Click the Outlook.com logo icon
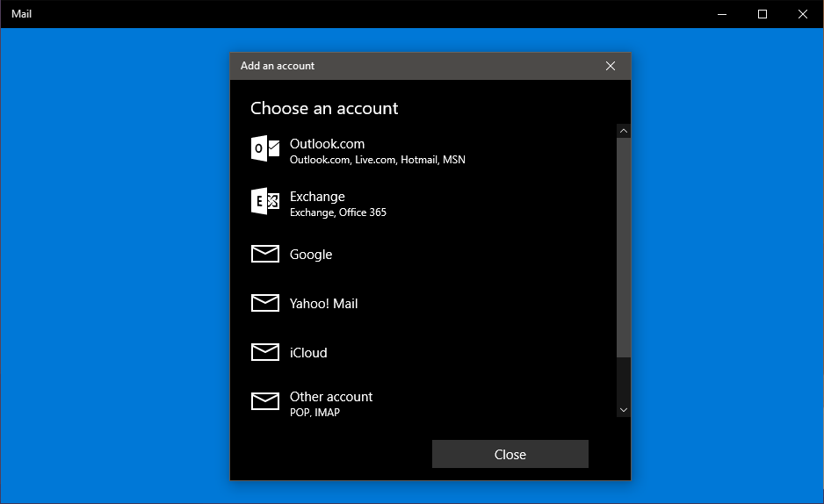 [265, 149]
